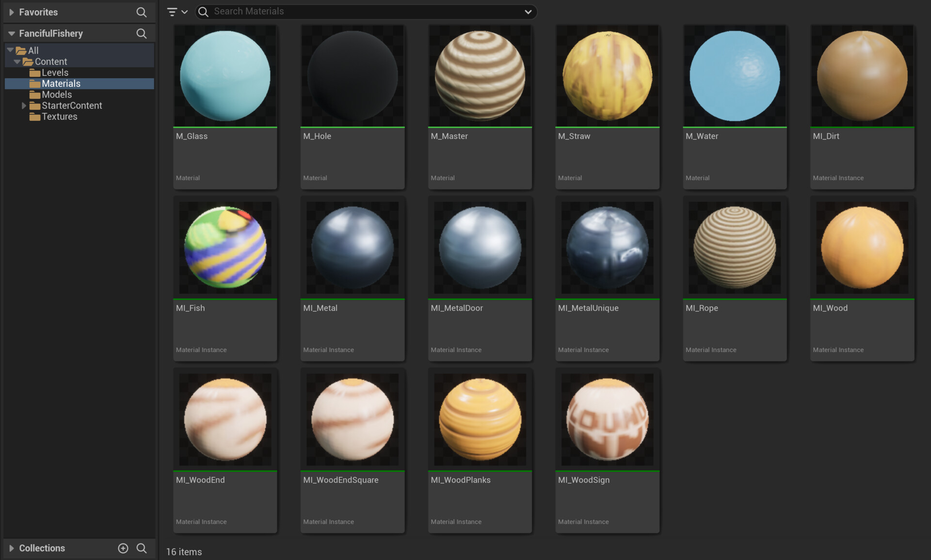Open the Models folder
This screenshot has width=931, height=560.
(56, 95)
